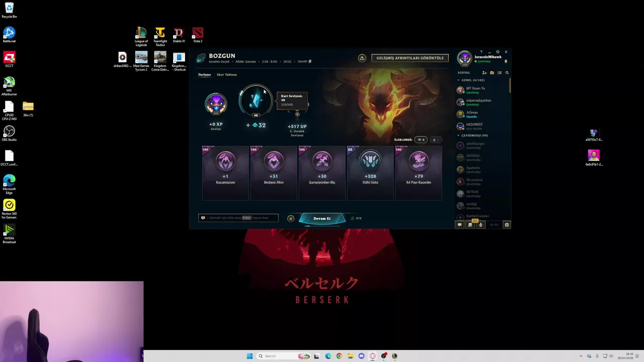Select the İlerleme tab

pyautogui.click(x=204, y=74)
